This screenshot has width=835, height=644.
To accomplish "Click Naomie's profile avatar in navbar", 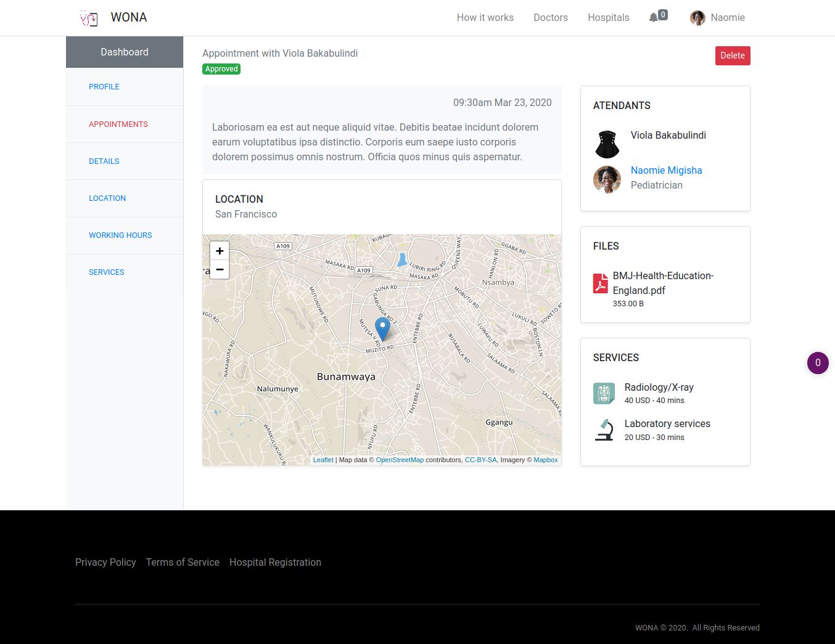I will pos(697,18).
